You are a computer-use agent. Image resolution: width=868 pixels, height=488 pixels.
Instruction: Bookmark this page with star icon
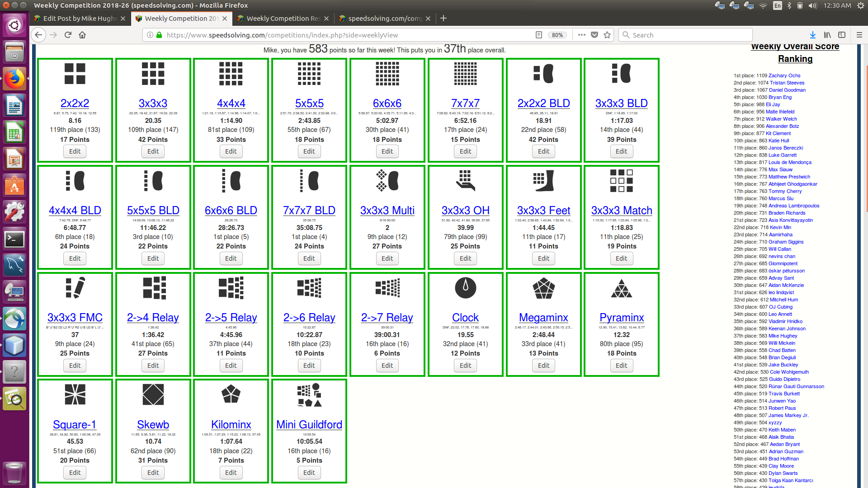607,35
